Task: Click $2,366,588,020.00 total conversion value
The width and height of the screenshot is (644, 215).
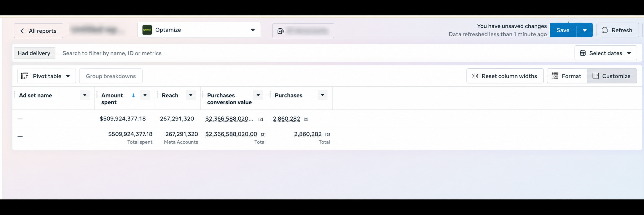Action: click(231, 134)
